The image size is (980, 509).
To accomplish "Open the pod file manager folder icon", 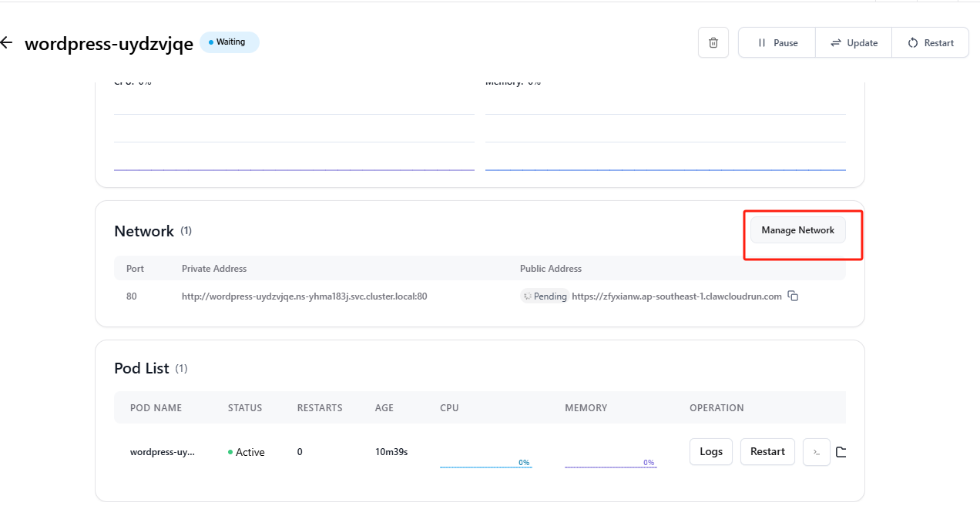I will (x=841, y=452).
